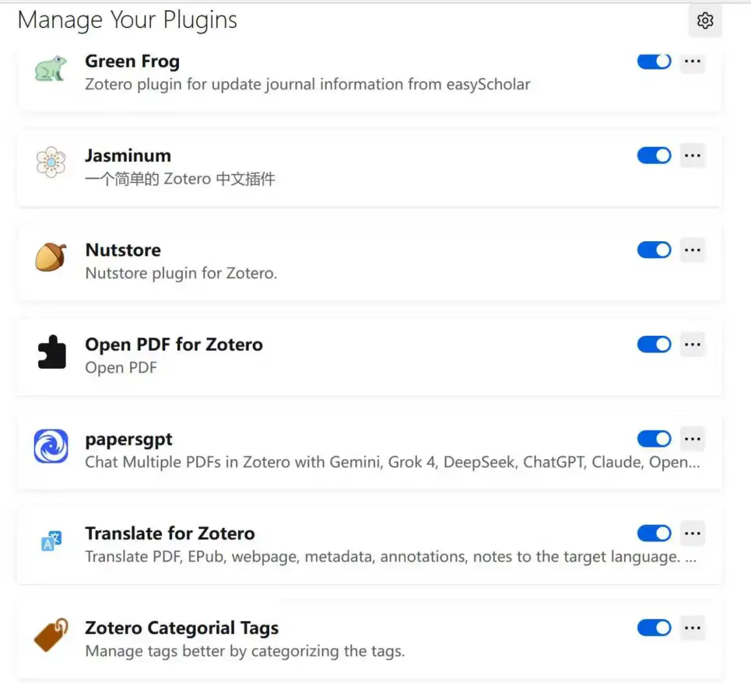Screen dimensions: 751x700
Task: Show more options for Jasminum
Action: pyautogui.click(x=693, y=156)
